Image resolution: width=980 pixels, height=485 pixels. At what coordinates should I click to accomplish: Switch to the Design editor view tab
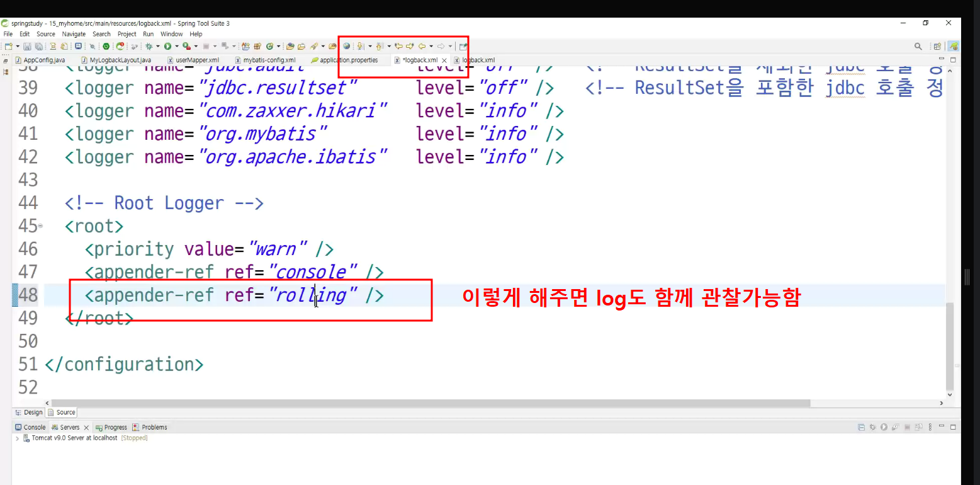(x=29, y=413)
